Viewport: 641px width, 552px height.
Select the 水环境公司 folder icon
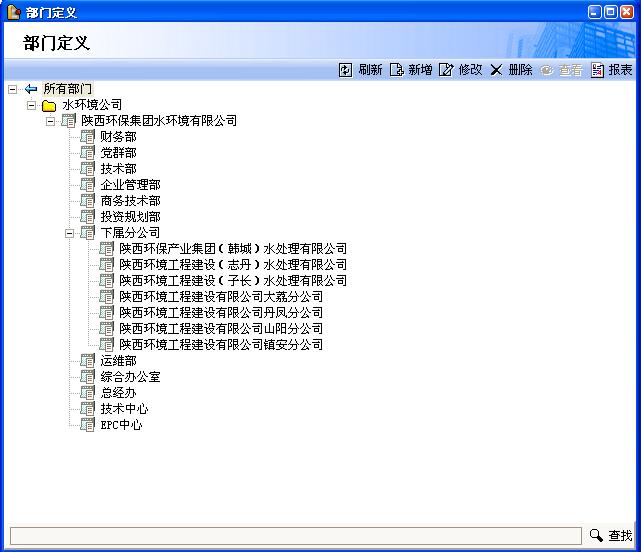(49, 105)
